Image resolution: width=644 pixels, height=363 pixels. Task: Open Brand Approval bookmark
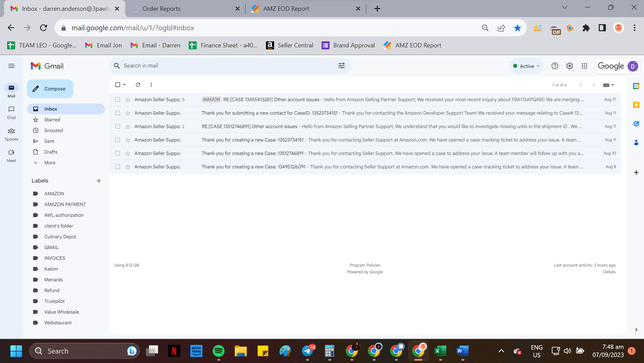point(348,45)
